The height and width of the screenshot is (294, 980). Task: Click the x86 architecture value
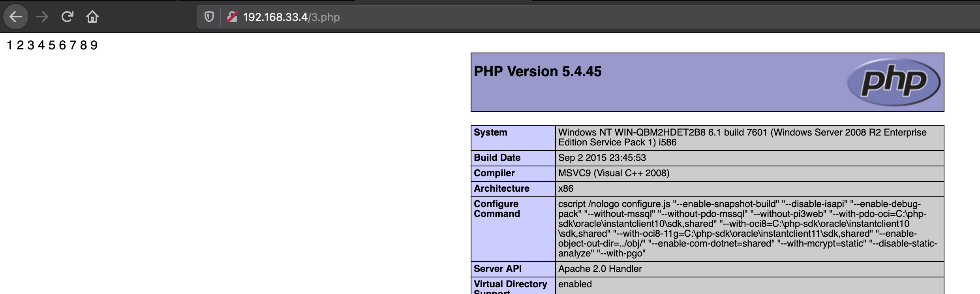565,188
